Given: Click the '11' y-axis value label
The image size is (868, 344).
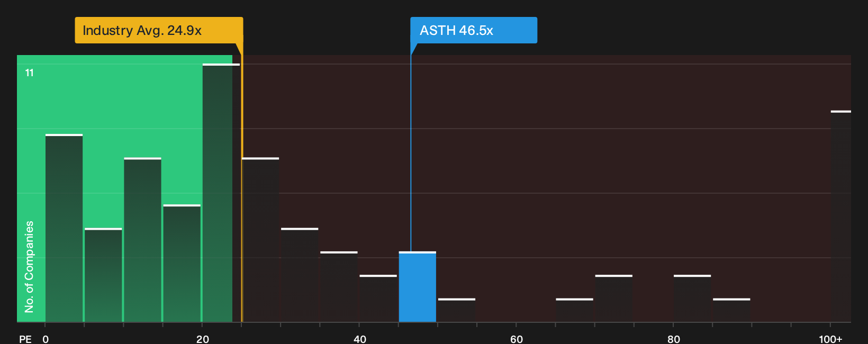Looking at the screenshot, I should click(30, 73).
